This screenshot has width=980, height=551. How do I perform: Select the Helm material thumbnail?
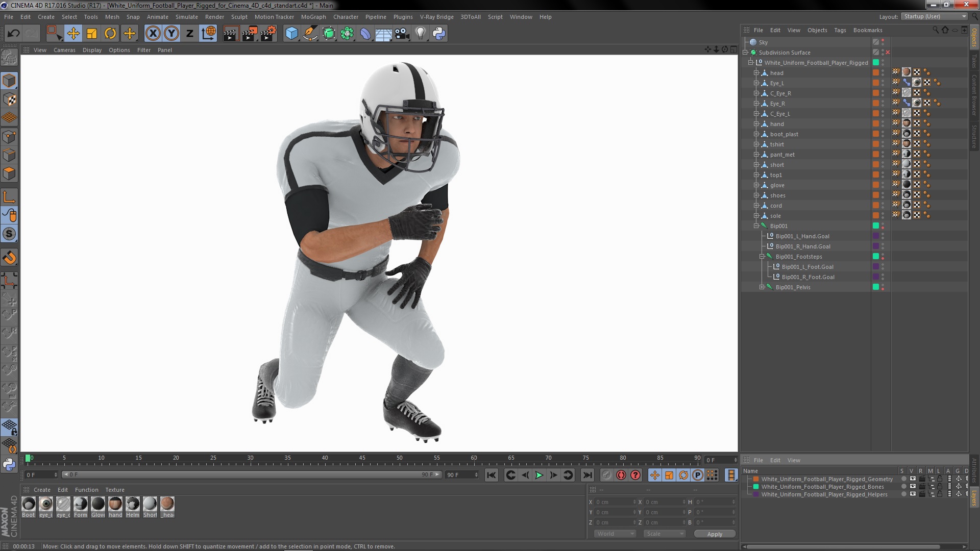pyautogui.click(x=133, y=504)
